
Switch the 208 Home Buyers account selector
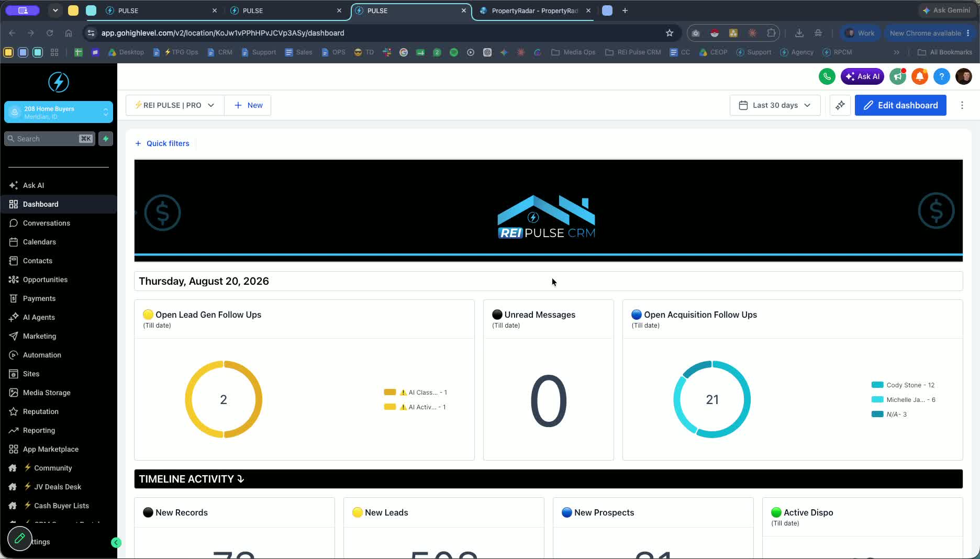click(x=59, y=112)
